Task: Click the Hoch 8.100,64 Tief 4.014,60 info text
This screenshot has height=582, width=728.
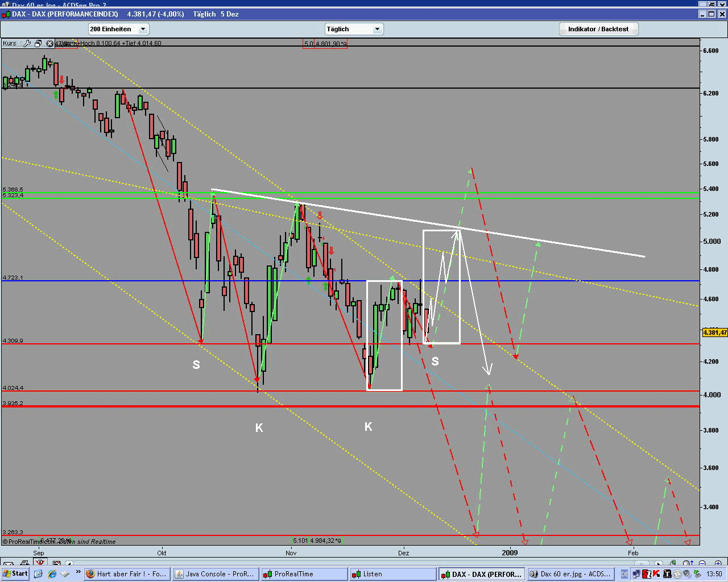Action: click(x=120, y=43)
